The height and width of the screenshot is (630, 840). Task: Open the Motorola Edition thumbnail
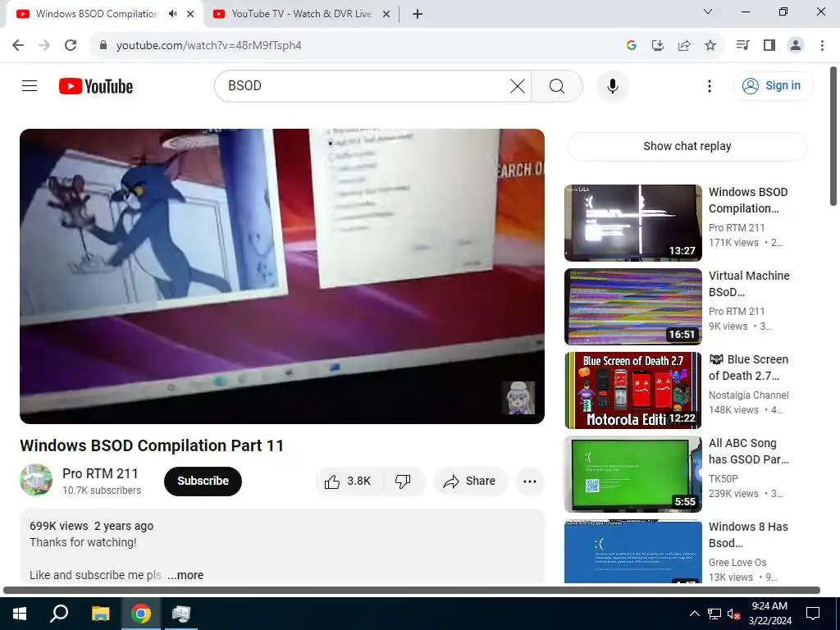point(632,390)
